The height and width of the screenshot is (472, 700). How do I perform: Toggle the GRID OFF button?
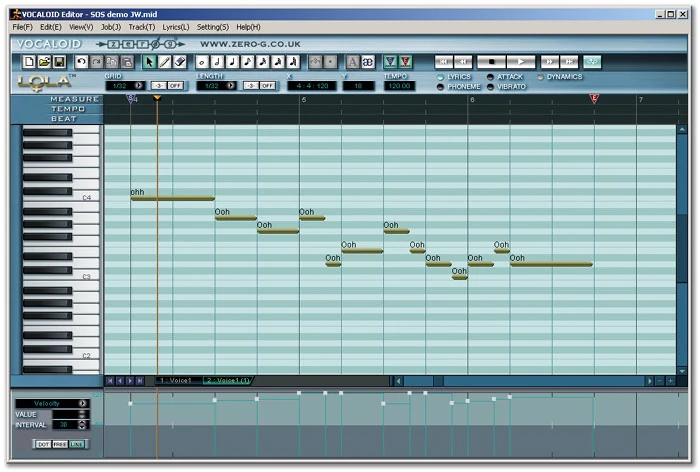pos(175,85)
